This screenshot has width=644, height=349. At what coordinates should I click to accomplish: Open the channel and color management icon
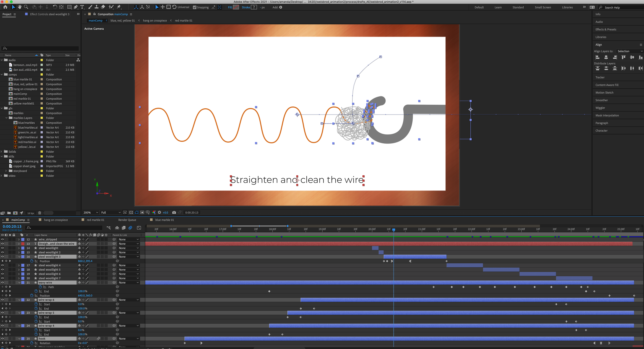click(x=154, y=212)
